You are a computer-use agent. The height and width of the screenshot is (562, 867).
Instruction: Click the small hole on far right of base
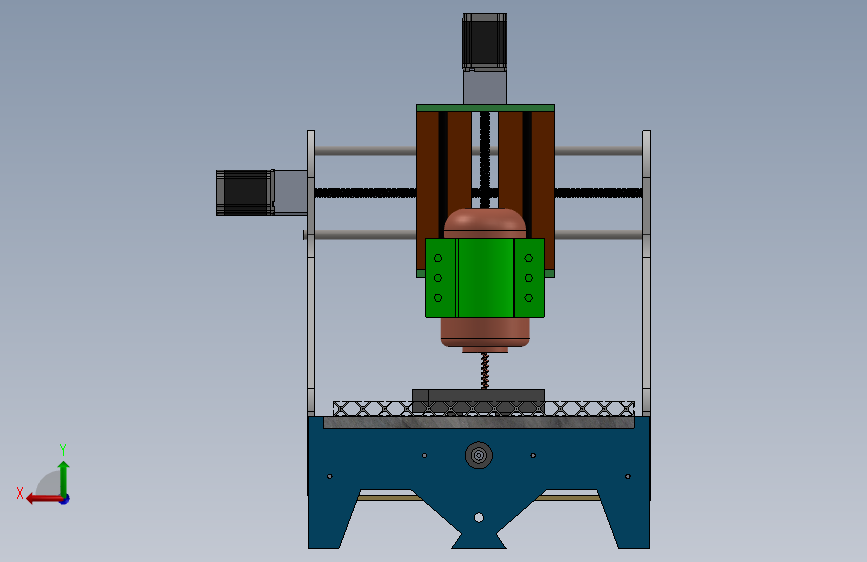click(x=628, y=476)
